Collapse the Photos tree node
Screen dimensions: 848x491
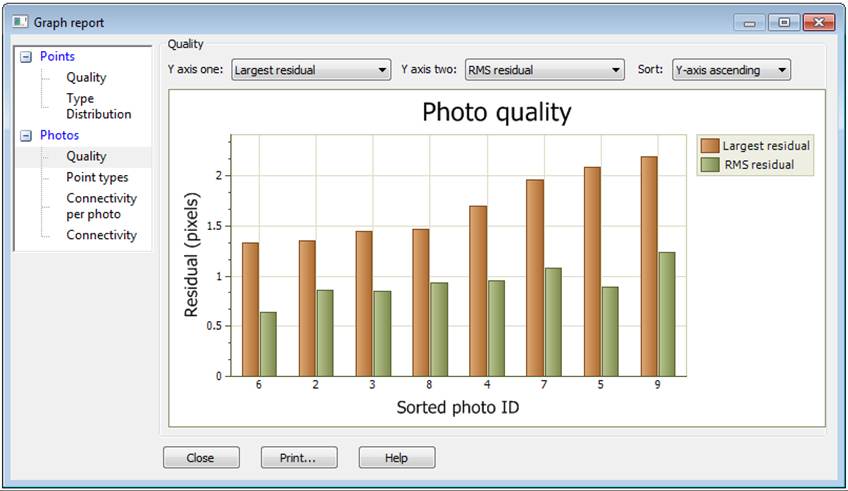click(x=26, y=135)
